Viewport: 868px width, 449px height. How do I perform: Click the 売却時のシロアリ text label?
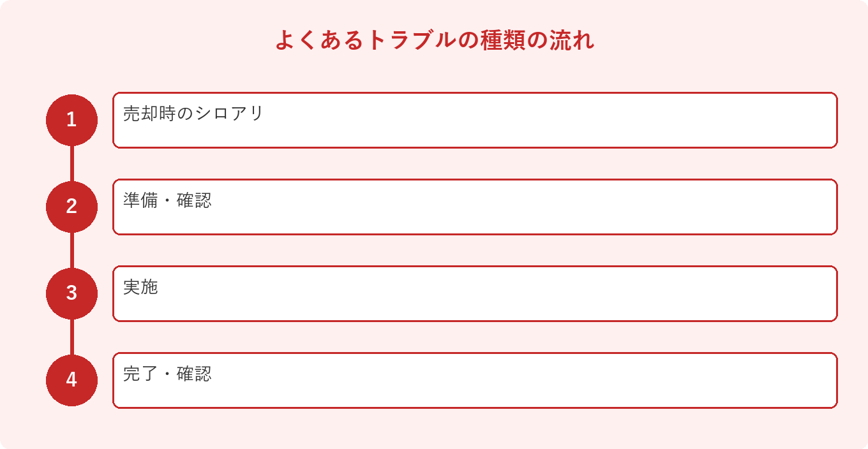tap(193, 114)
